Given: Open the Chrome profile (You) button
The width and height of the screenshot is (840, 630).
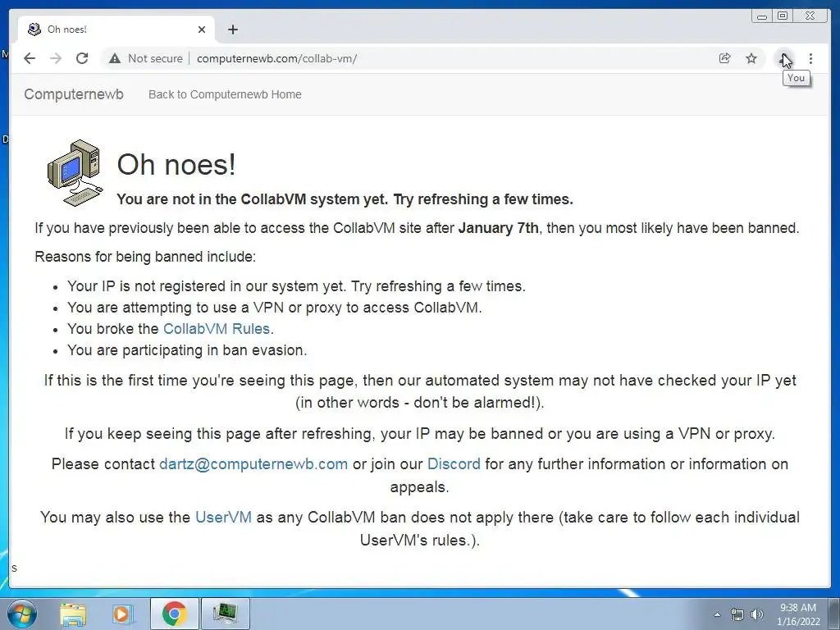Looking at the screenshot, I should 784,58.
